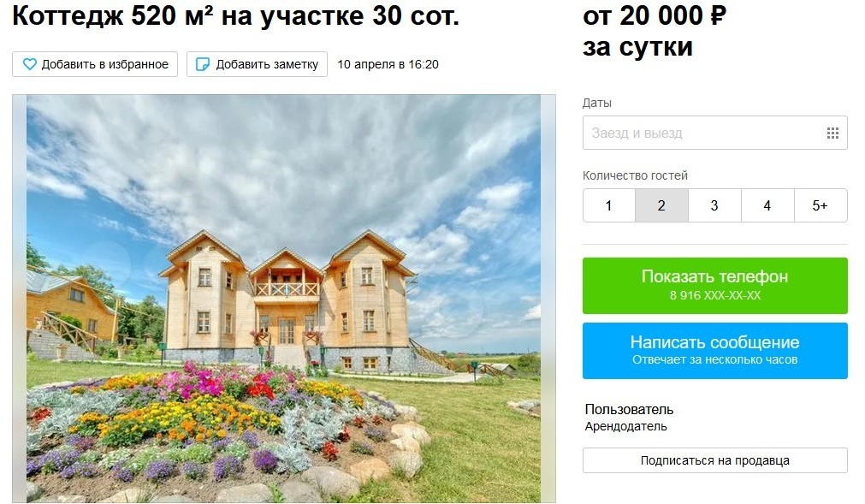The width and height of the screenshot is (865, 504).
Task: Click the posting date 10 апреля в 16:20
Action: 388,64
